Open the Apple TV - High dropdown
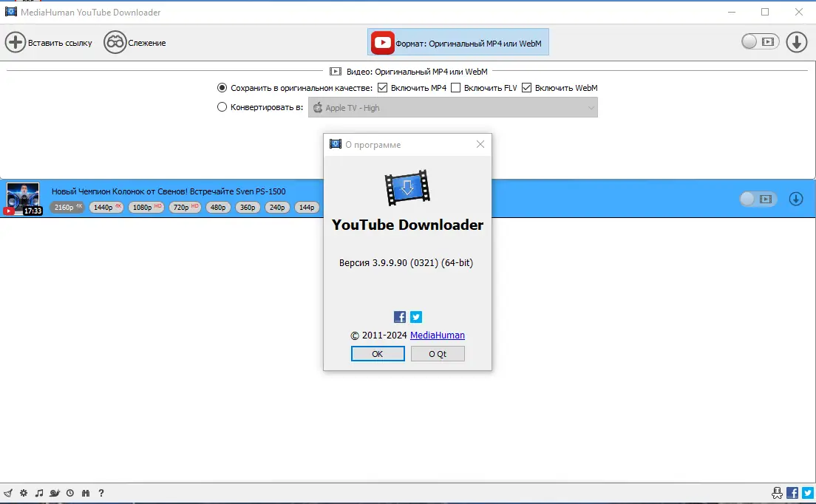Screen dimensions: 816x504 [453, 108]
